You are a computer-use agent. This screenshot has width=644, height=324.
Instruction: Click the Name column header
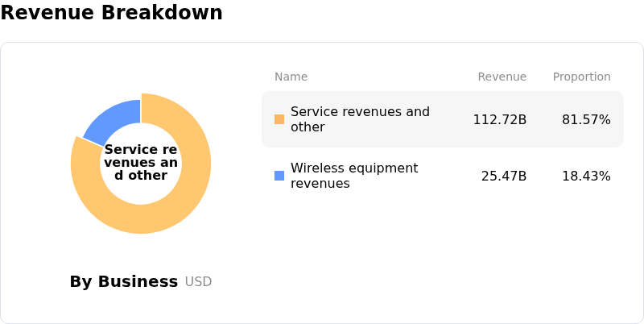click(x=291, y=77)
